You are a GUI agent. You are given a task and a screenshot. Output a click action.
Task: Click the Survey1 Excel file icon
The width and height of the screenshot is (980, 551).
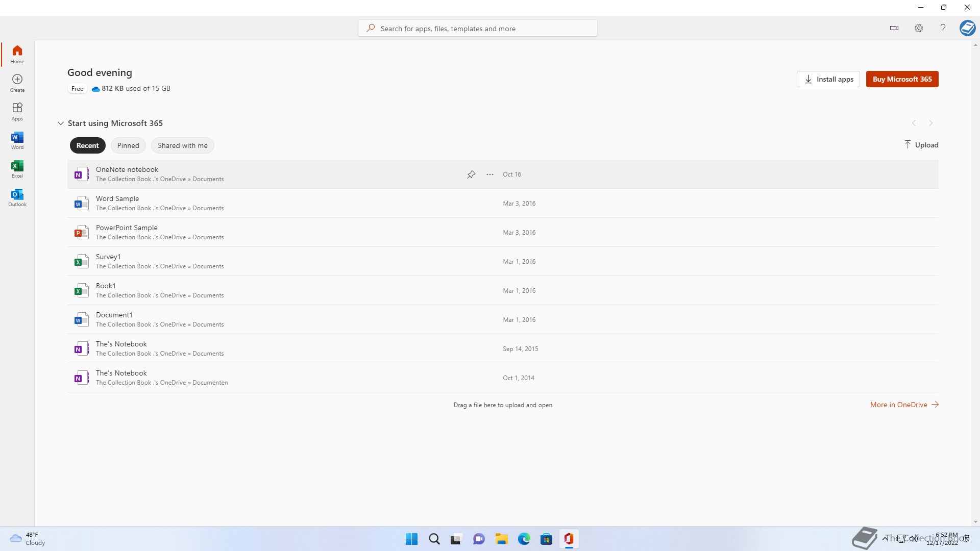pyautogui.click(x=81, y=261)
